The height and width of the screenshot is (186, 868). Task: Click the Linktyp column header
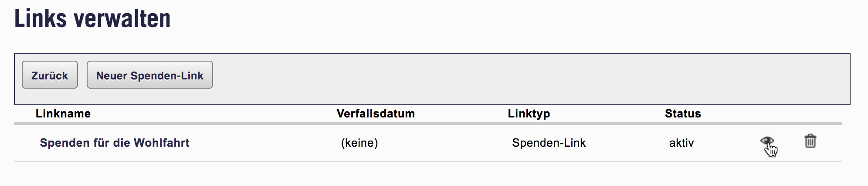(x=529, y=114)
